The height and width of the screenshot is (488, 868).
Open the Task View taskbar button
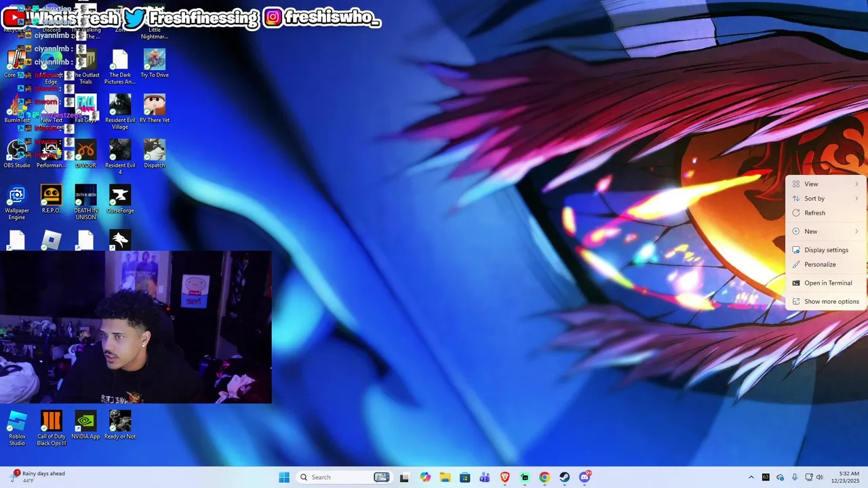tap(404, 477)
